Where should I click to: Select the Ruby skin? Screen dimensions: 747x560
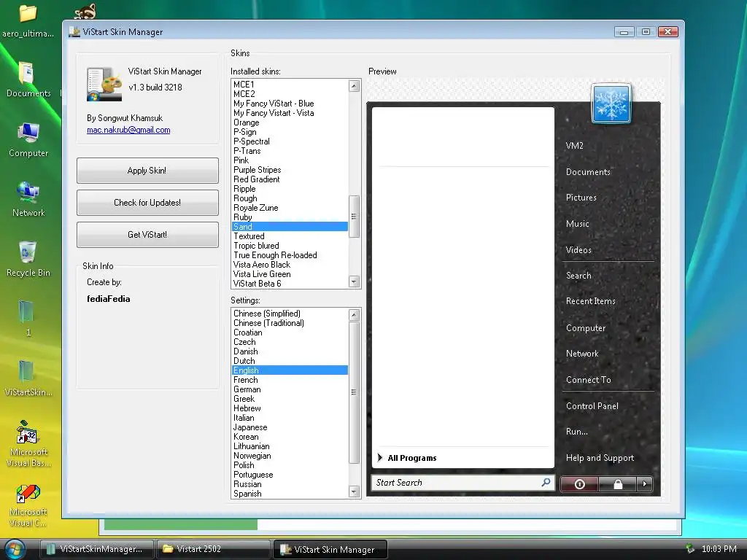point(290,217)
